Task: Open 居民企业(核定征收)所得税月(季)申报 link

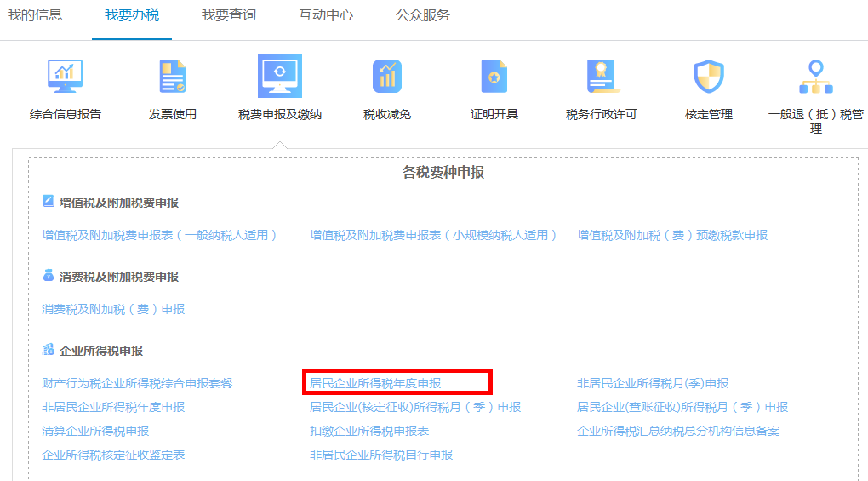Action: pyautogui.click(x=415, y=407)
